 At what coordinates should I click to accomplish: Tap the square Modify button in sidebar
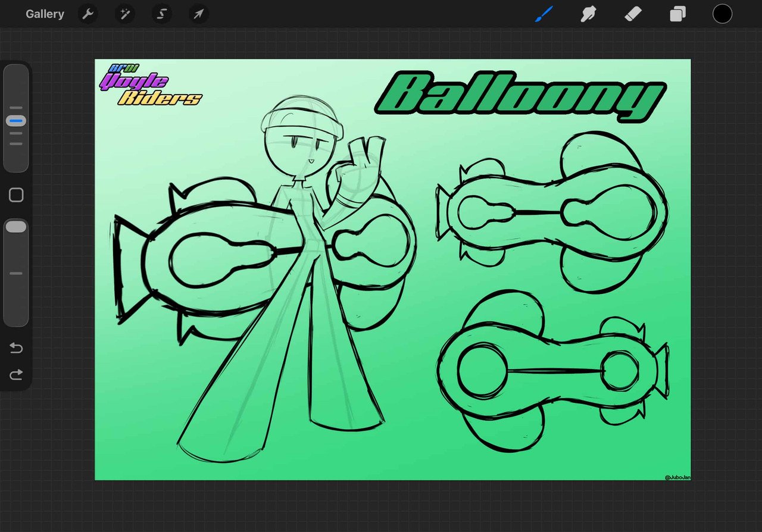coord(16,195)
